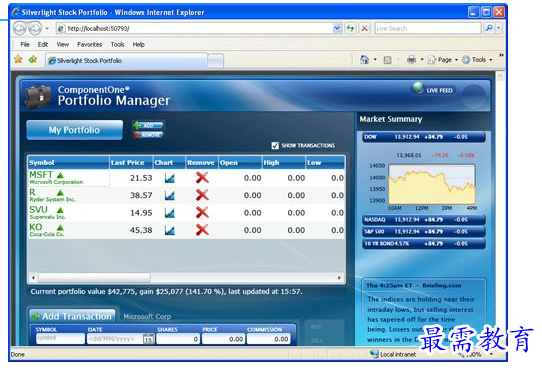The width and height of the screenshot is (542, 371).
Task: Open the File menu
Action: tap(25, 45)
